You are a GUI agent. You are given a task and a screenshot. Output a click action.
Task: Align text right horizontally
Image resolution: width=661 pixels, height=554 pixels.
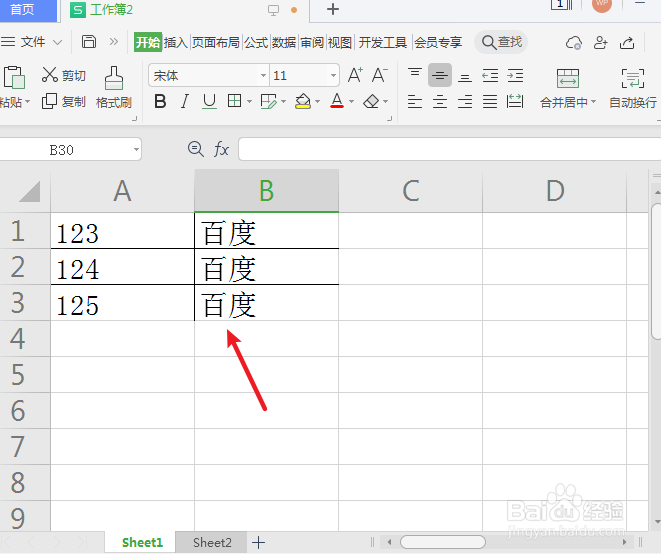[x=465, y=102]
